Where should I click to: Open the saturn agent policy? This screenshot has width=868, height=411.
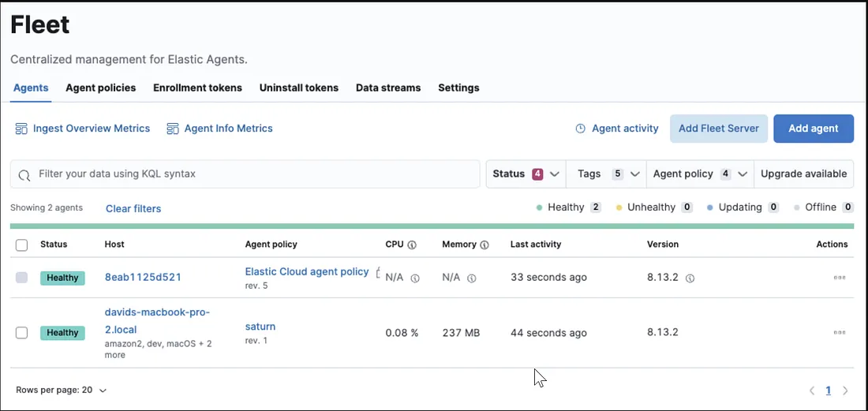click(260, 327)
